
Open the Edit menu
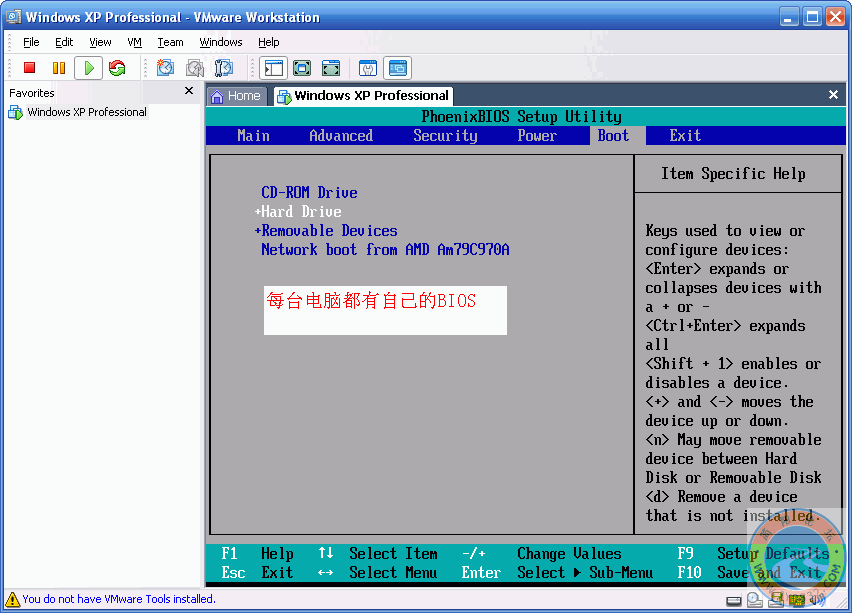[64, 42]
